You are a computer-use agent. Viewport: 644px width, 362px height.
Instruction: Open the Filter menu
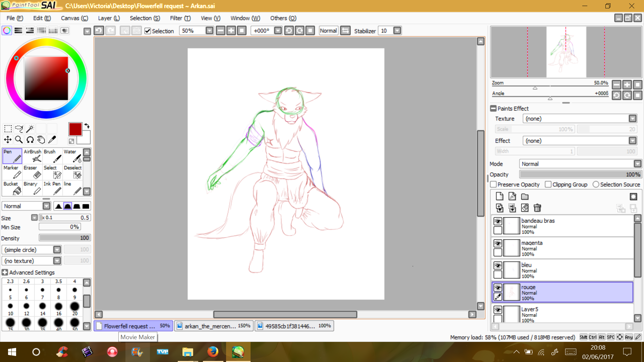coord(180,18)
